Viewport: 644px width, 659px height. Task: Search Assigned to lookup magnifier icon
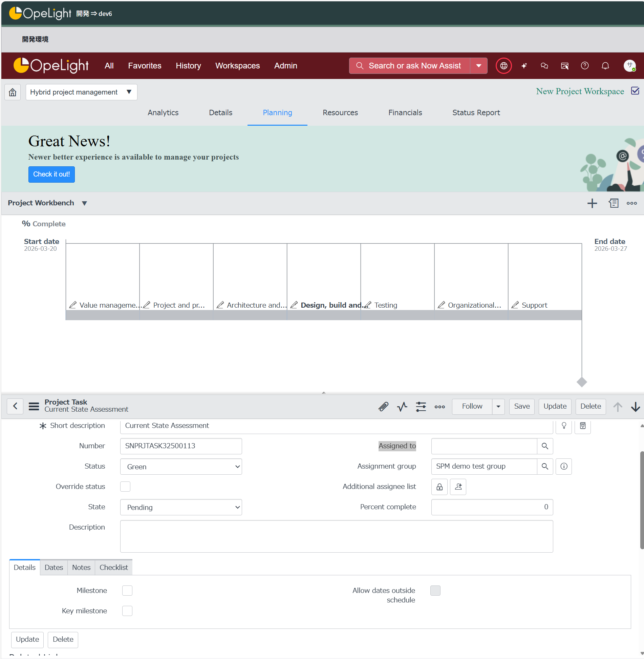545,446
